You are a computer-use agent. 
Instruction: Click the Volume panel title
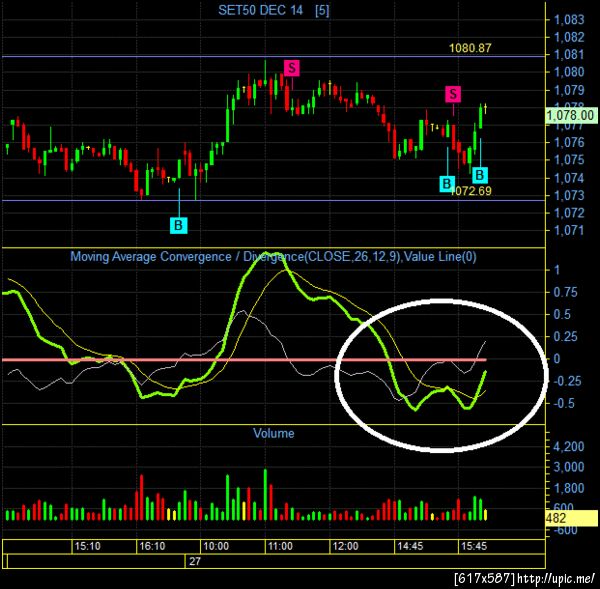coord(274,433)
